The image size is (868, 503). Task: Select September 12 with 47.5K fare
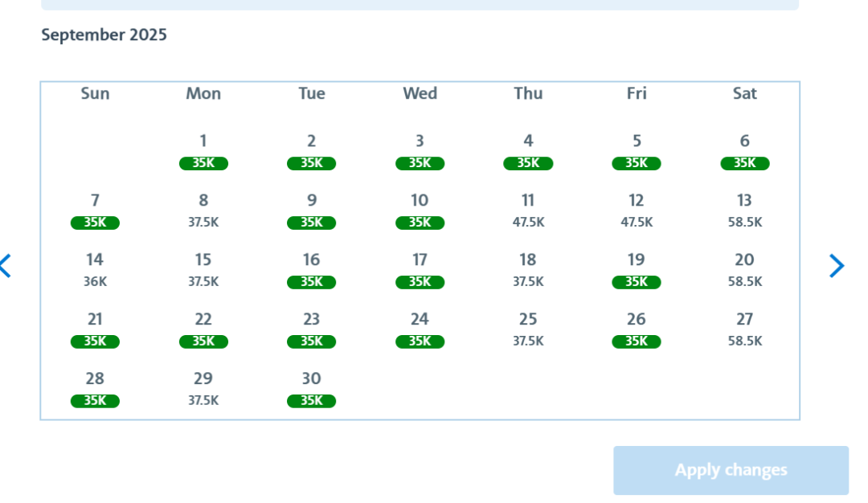click(636, 211)
